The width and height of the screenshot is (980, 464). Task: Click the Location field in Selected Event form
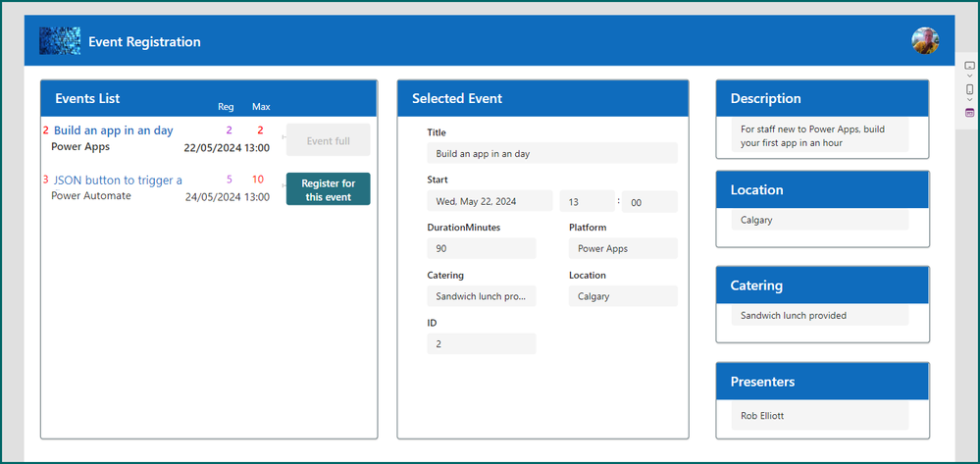[623, 296]
